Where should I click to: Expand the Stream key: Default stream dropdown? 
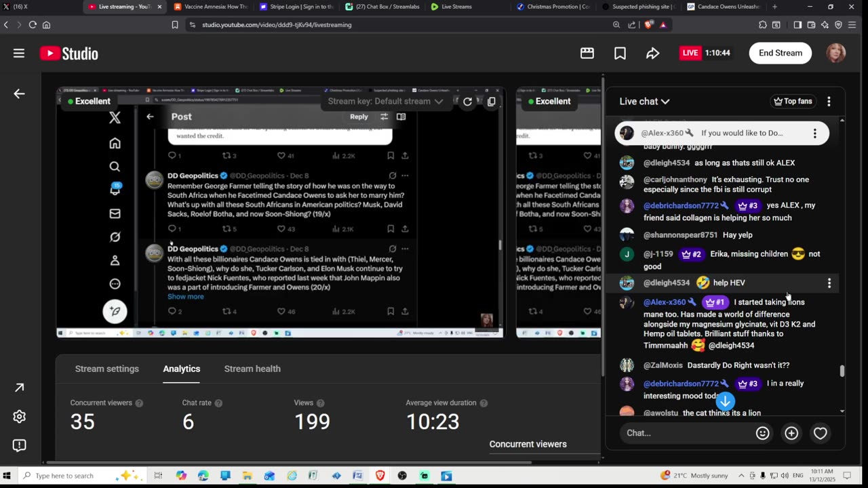[385, 101]
